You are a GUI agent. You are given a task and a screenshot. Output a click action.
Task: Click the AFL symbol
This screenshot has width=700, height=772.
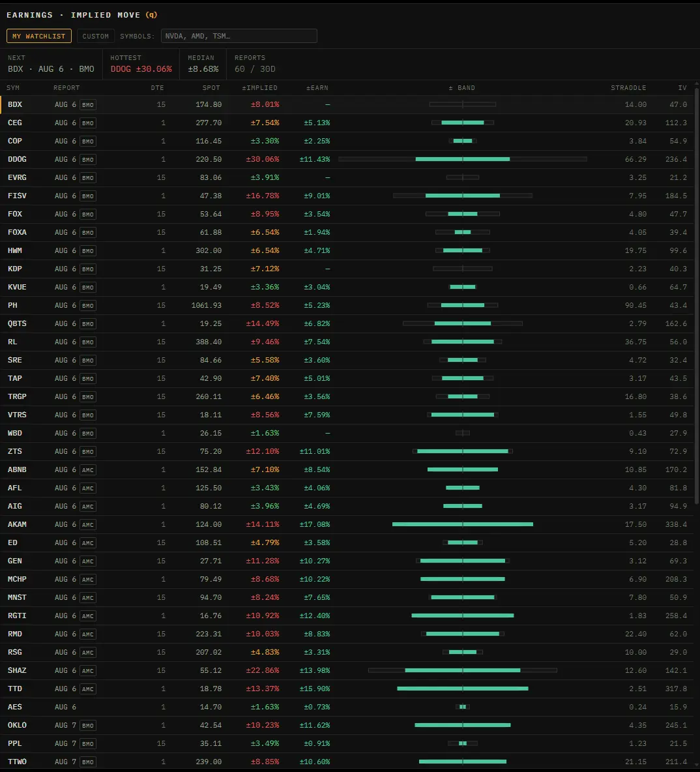15,488
